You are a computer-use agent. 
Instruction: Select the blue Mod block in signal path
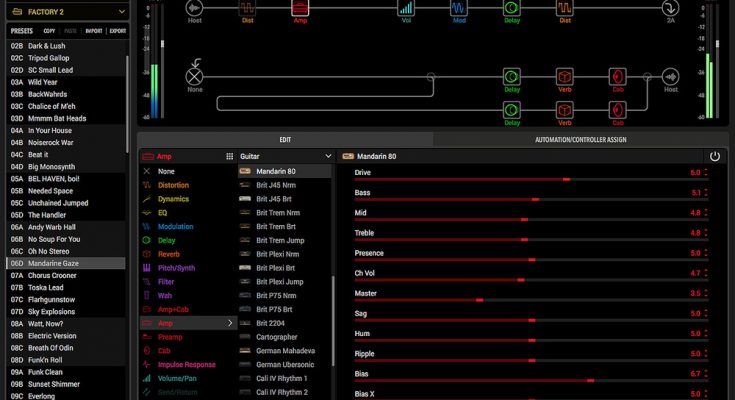click(x=459, y=9)
